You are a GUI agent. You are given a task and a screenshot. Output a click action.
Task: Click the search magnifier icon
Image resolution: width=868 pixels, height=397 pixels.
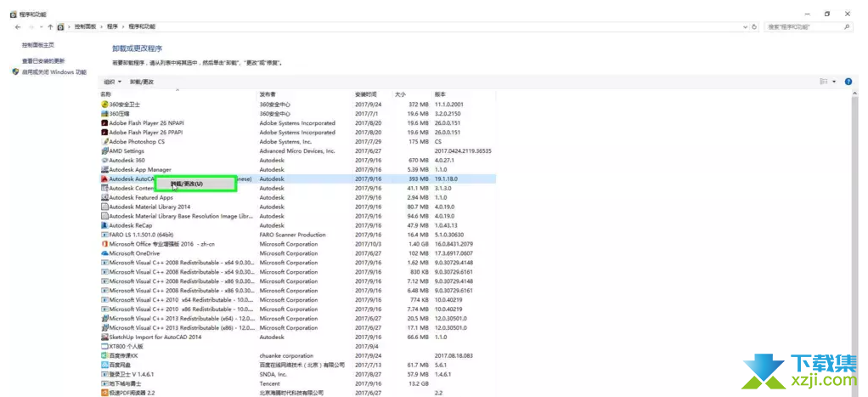[x=847, y=26]
